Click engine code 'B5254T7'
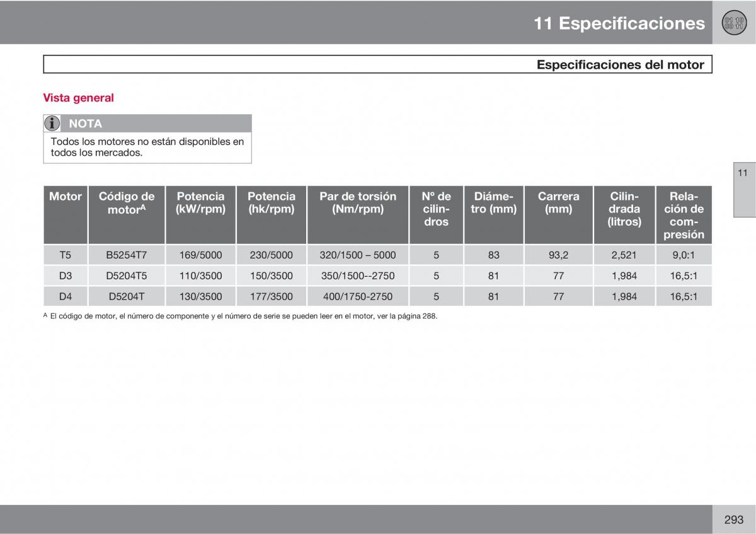Image resolution: width=756 pixels, height=534 pixels. point(127,255)
